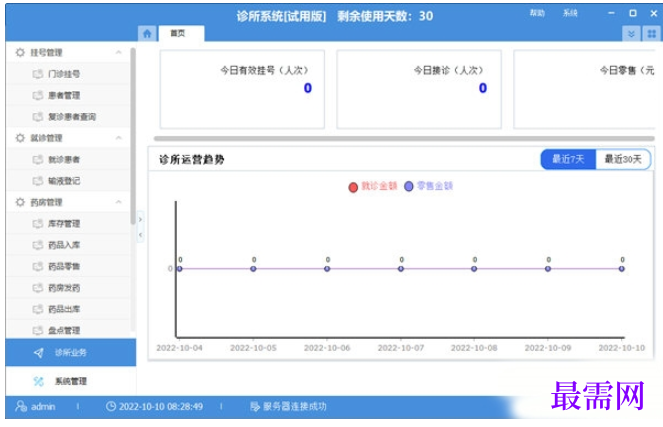Open 药品零售 in the sidebar
This screenshot has height=427, width=663.
click(63, 266)
